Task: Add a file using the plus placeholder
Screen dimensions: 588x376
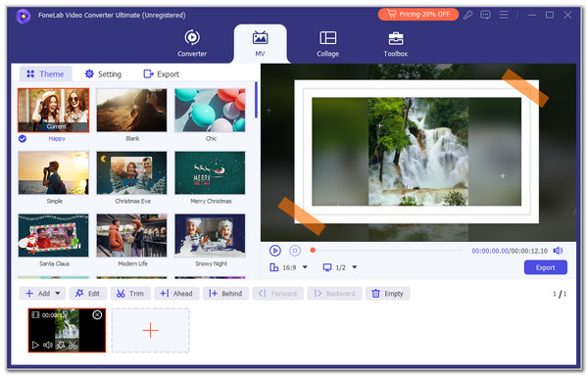Action: pos(150,330)
